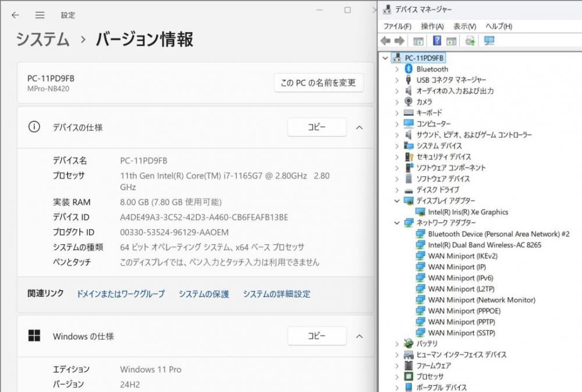Click the processor text 11th Gen Intel Core i7-1165G7
The height and width of the screenshot is (392, 582).
tap(225, 181)
